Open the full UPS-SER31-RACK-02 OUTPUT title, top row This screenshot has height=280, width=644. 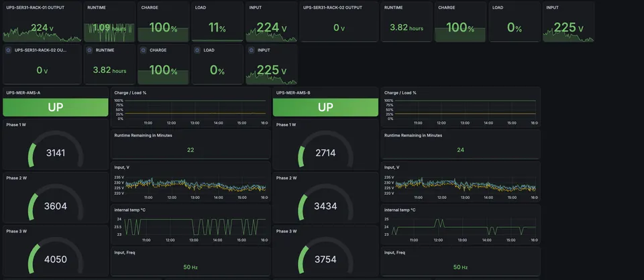click(x=332, y=7)
